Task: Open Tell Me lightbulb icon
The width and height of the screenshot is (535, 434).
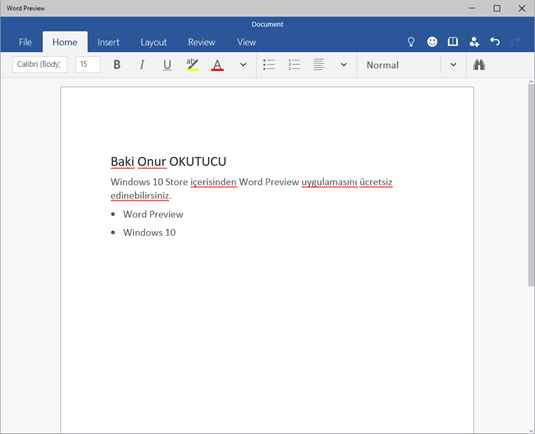Action: pos(411,42)
